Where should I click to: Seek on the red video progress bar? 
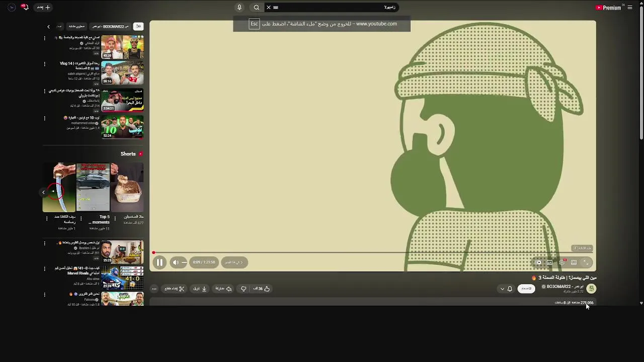tap(373, 253)
